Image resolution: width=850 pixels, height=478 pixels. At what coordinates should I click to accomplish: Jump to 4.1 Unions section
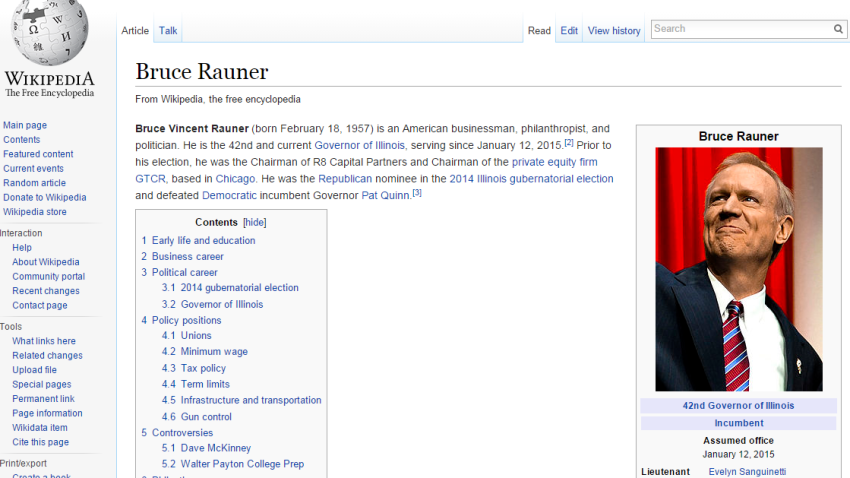tap(186, 335)
